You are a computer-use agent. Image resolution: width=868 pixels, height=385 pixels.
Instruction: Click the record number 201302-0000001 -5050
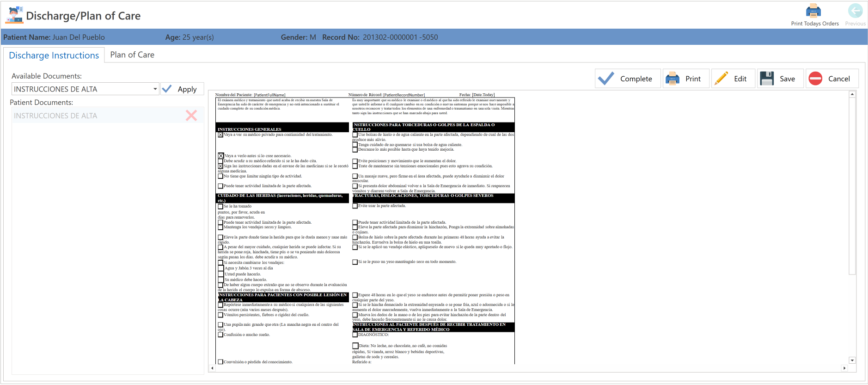tap(400, 37)
